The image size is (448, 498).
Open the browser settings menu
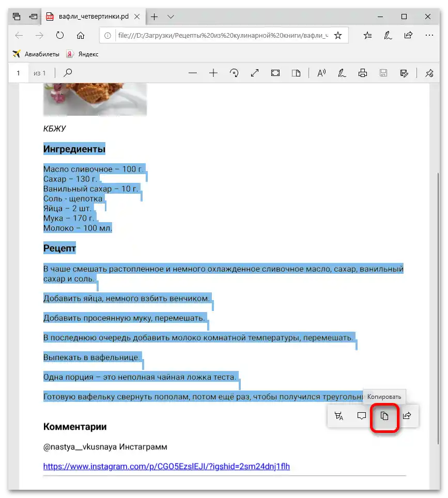click(x=429, y=35)
